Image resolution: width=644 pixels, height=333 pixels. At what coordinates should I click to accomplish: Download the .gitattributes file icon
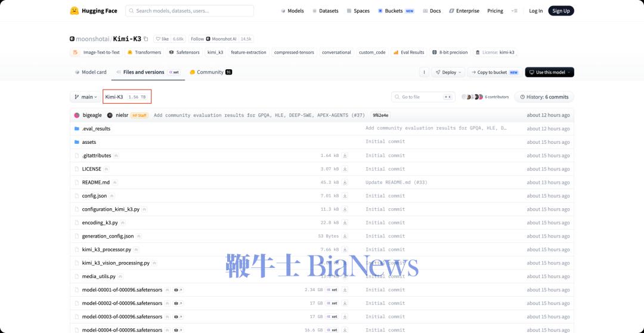coord(345,155)
